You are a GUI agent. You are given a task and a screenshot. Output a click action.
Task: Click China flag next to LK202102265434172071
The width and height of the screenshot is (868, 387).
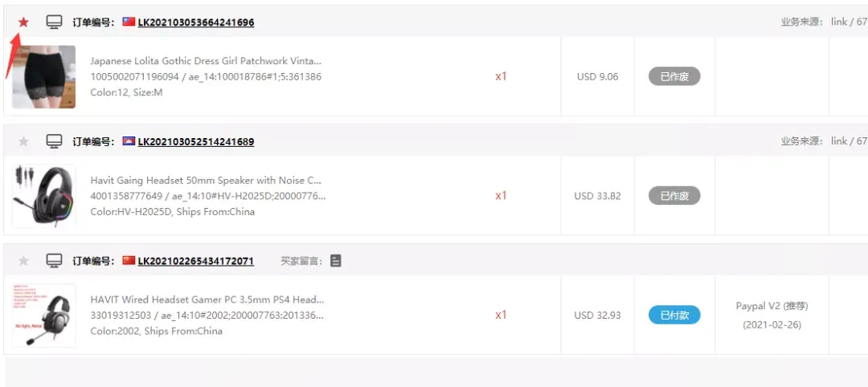pyautogui.click(x=129, y=260)
